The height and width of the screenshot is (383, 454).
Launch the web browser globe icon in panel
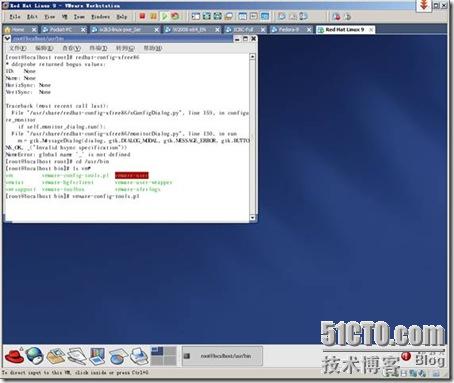click(35, 356)
